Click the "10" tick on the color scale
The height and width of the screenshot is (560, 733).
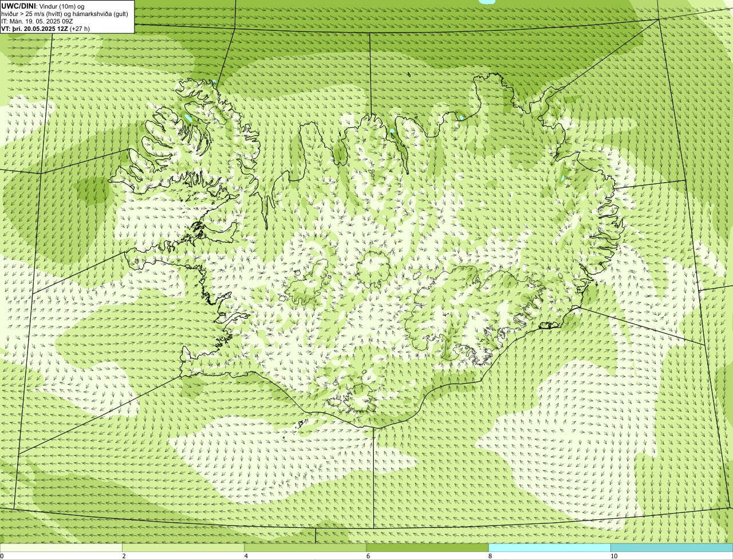click(x=614, y=556)
